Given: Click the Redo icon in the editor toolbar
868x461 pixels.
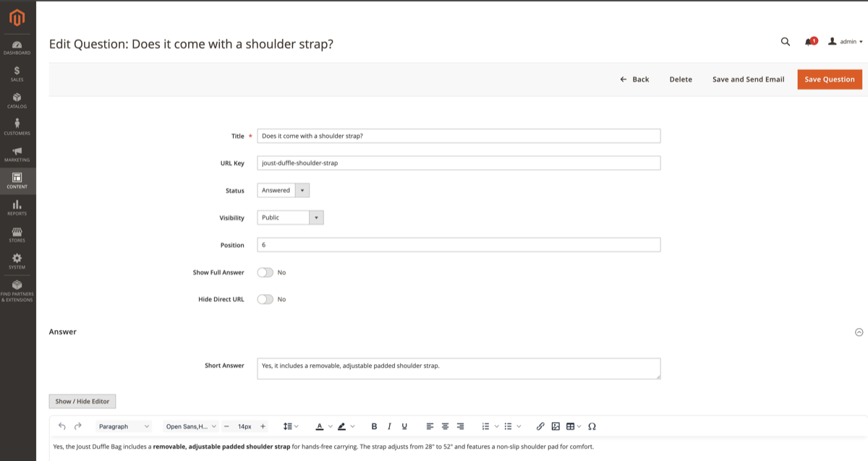Looking at the screenshot, I should click(78, 426).
